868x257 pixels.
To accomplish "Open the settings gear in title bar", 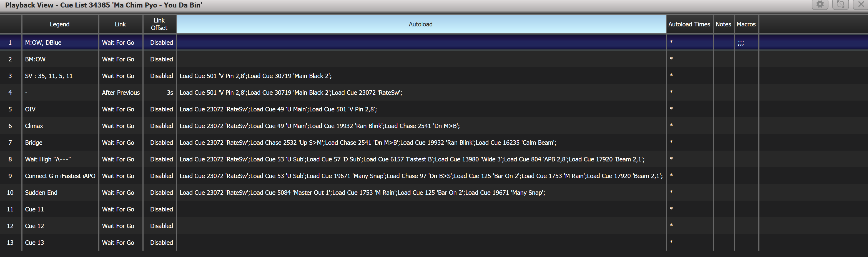I will tap(820, 4).
